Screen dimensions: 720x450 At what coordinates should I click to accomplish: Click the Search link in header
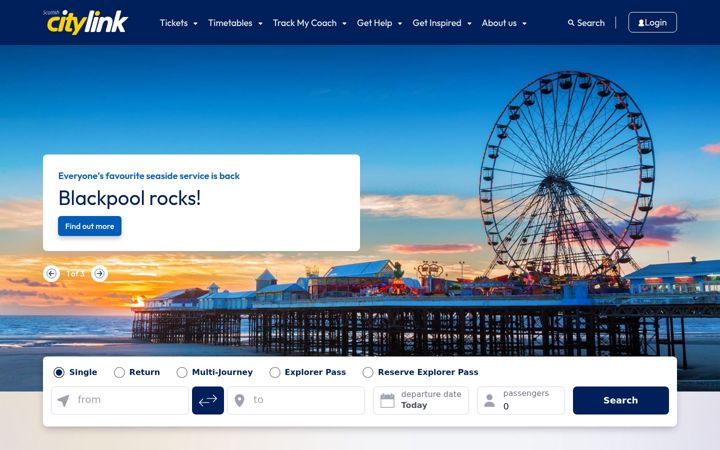click(x=586, y=23)
